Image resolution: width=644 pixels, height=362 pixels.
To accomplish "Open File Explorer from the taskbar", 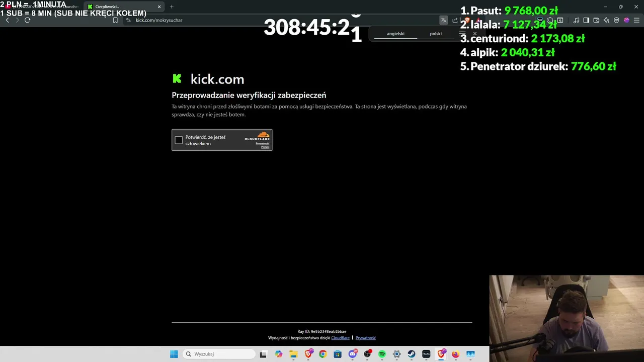I will (x=293, y=354).
